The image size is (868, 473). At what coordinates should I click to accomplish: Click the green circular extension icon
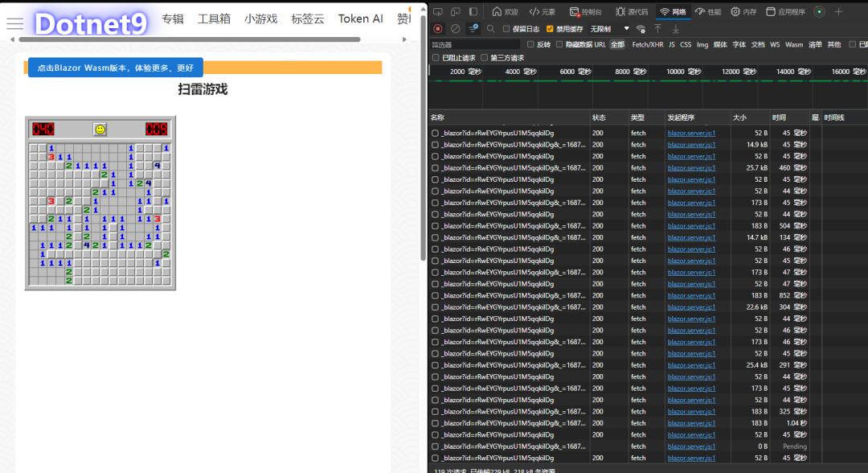click(819, 11)
